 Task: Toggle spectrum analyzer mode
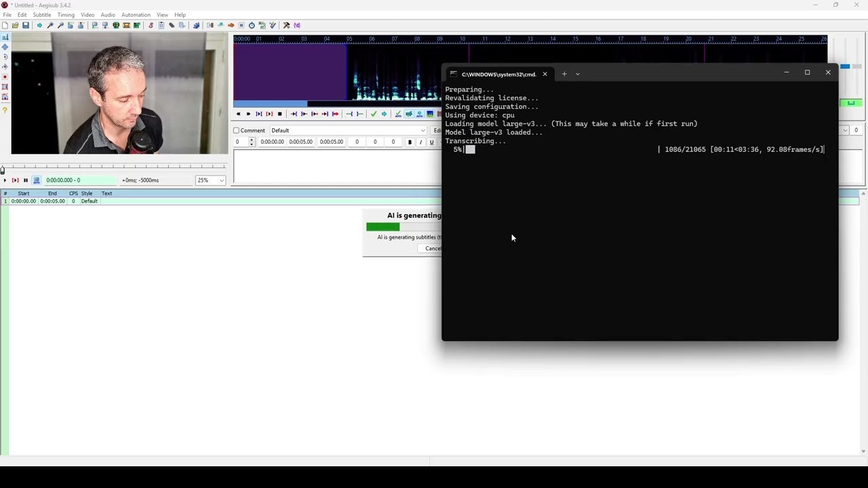point(430,114)
